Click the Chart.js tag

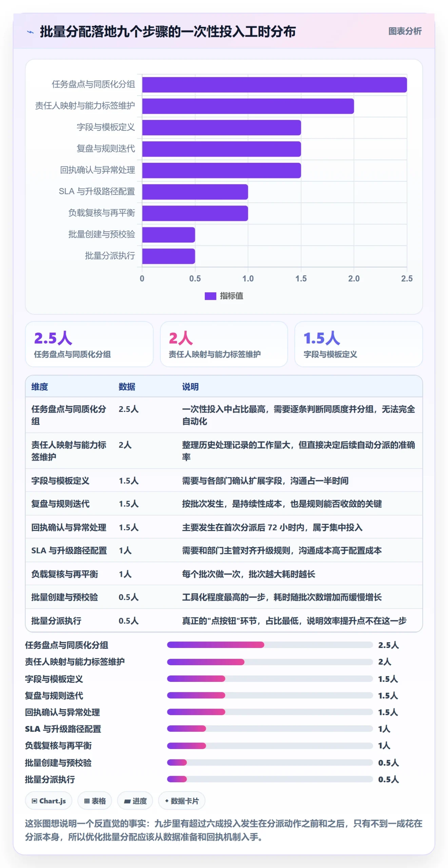[48, 801]
